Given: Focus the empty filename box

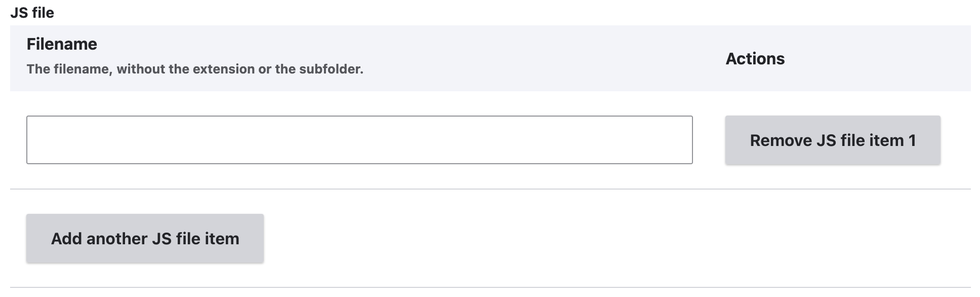Looking at the screenshot, I should point(359,140).
